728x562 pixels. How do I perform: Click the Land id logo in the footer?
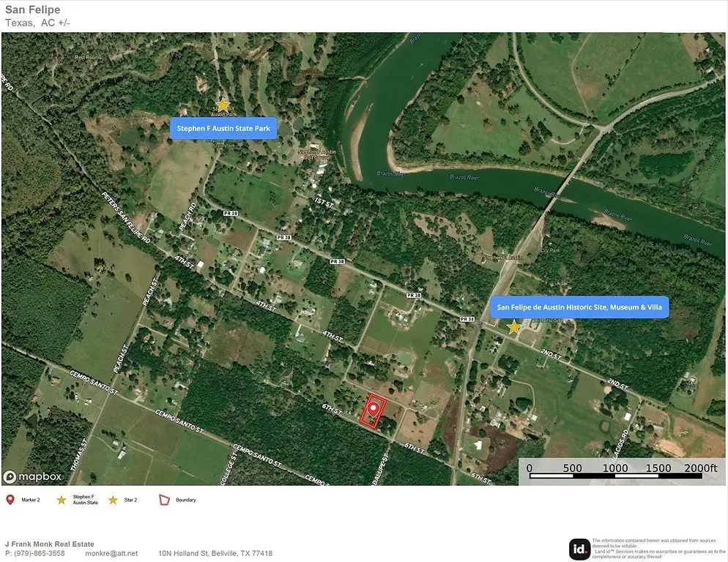coord(579,549)
